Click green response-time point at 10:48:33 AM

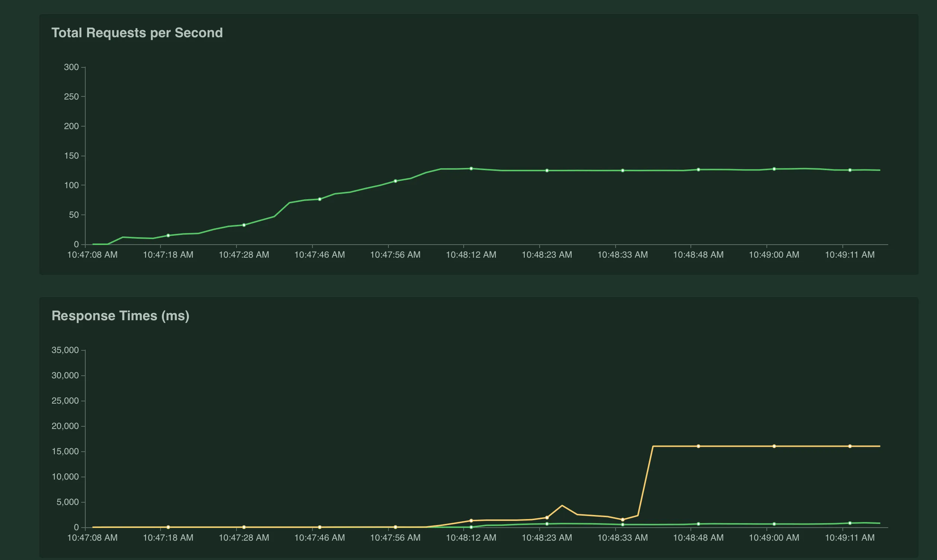click(x=623, y=525)
